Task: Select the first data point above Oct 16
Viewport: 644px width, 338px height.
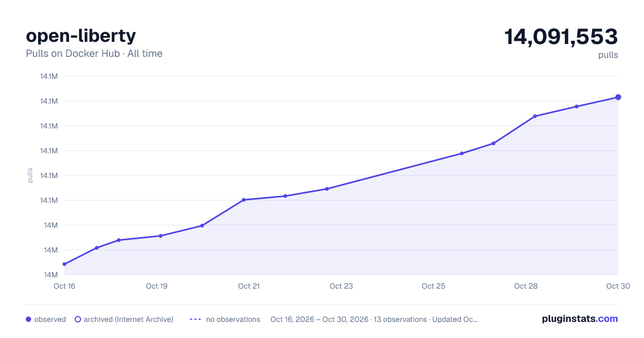Action: [64, 264]
